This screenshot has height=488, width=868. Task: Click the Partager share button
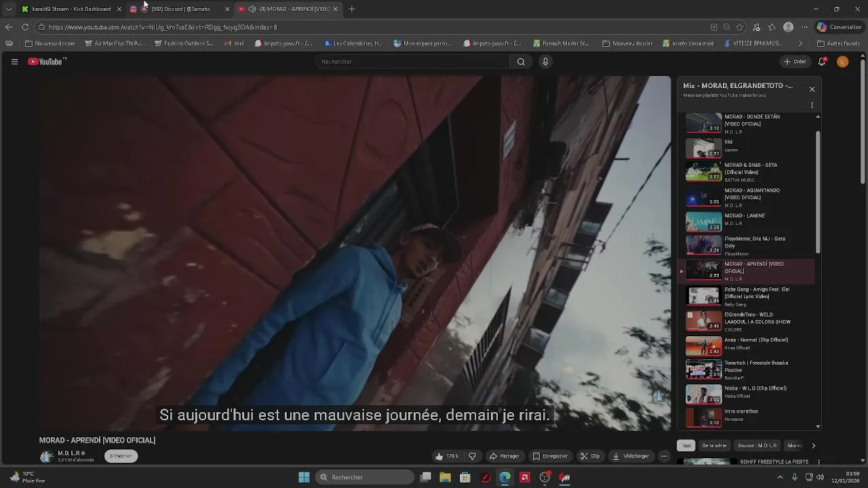[505, 456]
